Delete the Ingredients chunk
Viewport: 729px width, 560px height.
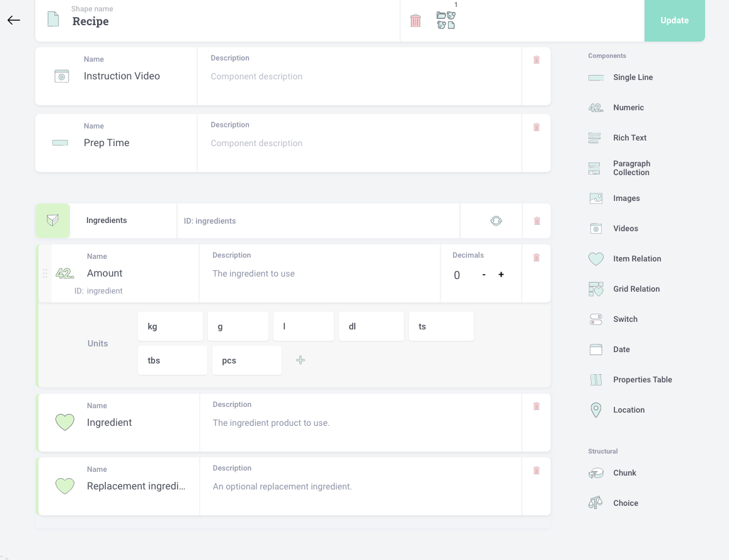tap(537, 220)
